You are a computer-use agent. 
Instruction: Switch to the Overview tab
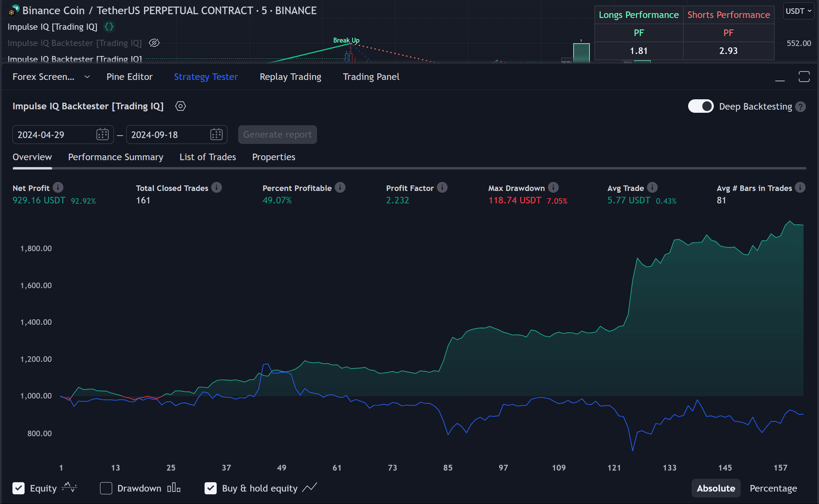pos(32,157)
